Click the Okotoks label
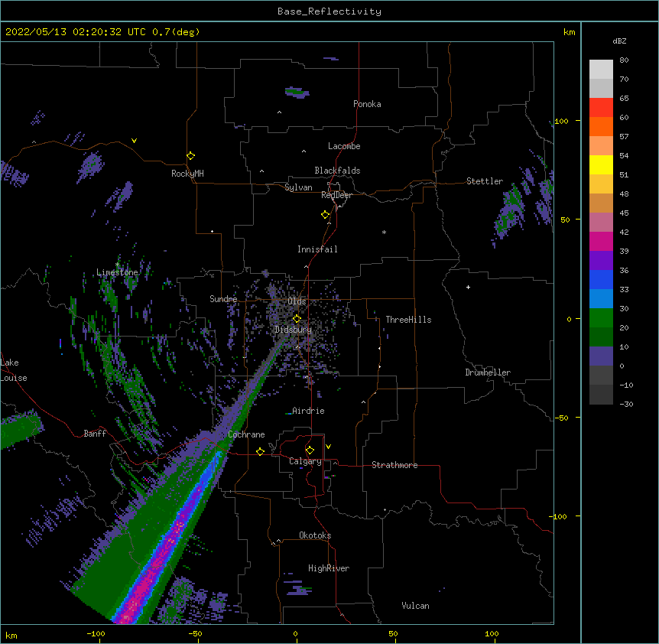Screen dimensions: 659x644 [x=315, y=535]
